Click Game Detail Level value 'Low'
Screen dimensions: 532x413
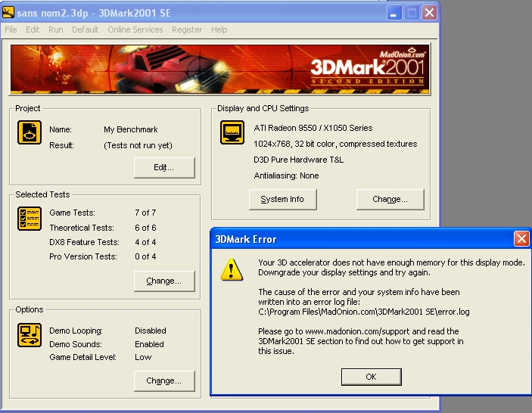click(x=143, y=357)
